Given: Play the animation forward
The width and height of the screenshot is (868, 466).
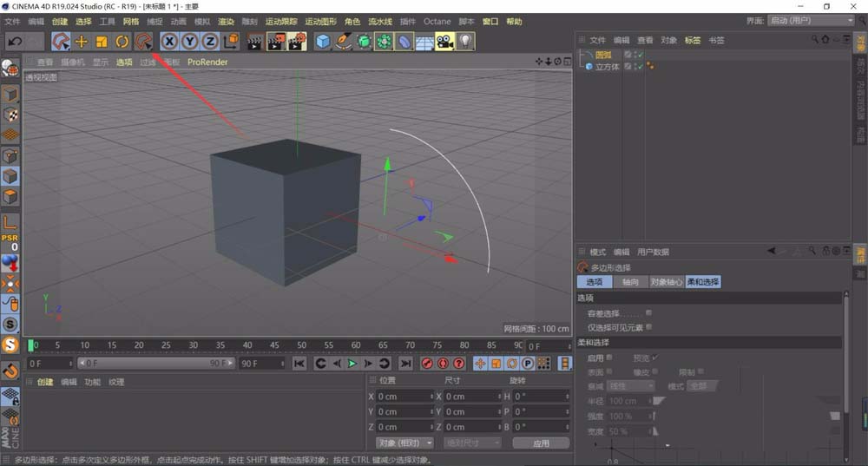Looking at the screenshot, I should 352,364.
